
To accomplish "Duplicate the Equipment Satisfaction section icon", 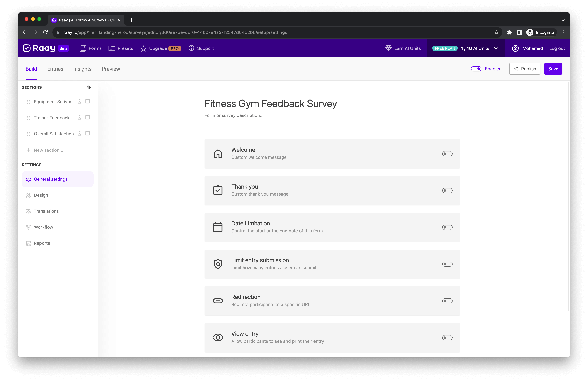I will pyautogui.click(x=87, y=102).
